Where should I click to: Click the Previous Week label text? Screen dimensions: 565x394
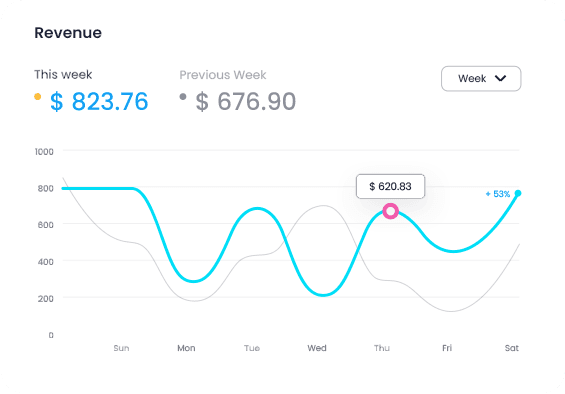point(223,75)
